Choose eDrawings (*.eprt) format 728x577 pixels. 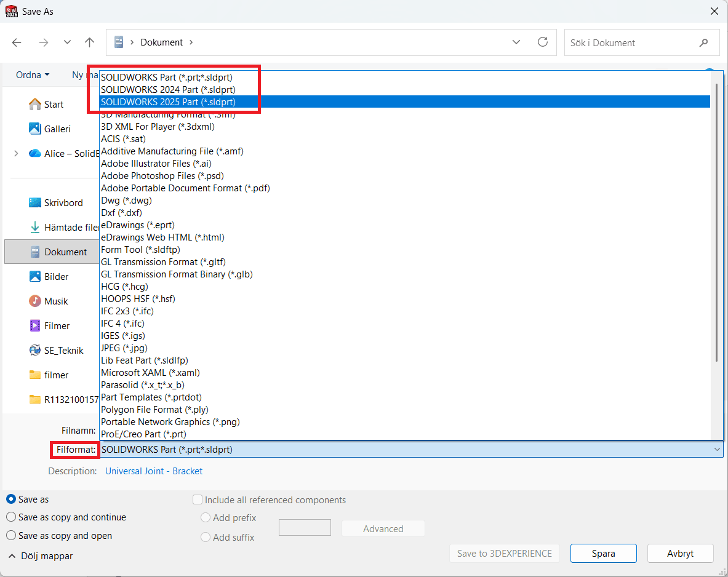(405, 225)
